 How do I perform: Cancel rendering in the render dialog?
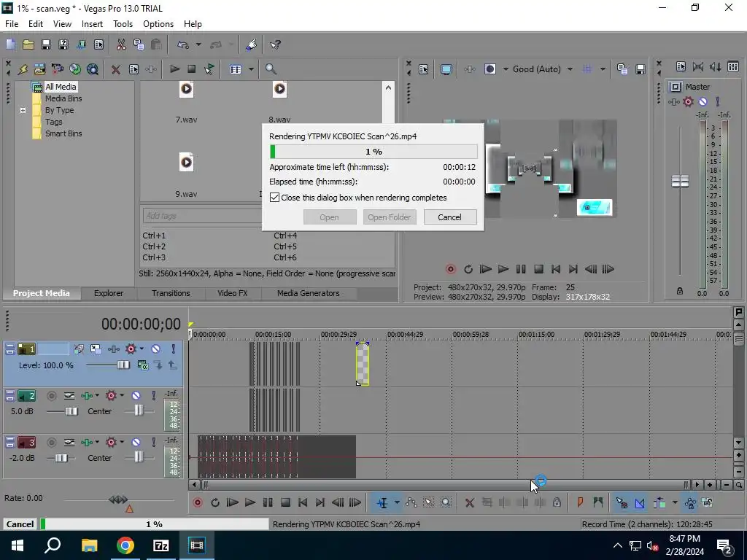[x=449, y=217]
